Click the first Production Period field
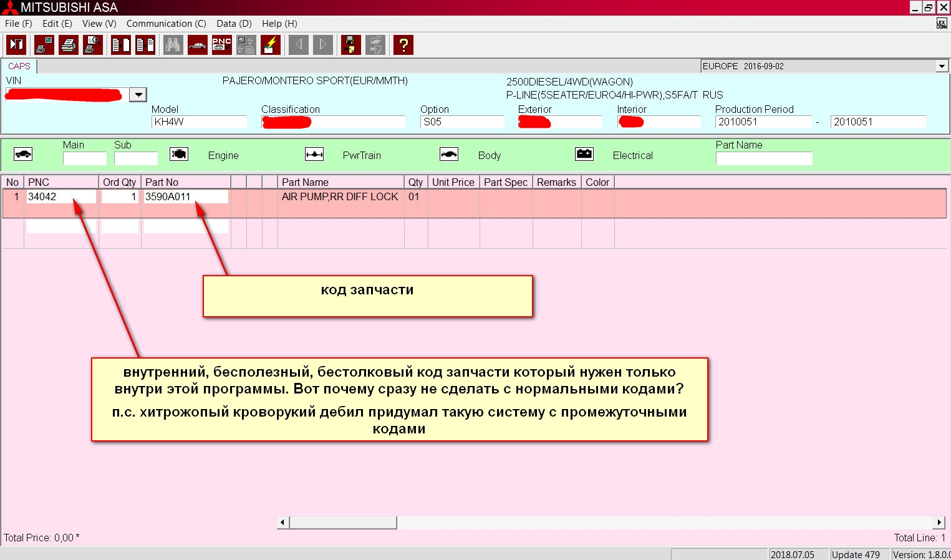 click(764, 122)
